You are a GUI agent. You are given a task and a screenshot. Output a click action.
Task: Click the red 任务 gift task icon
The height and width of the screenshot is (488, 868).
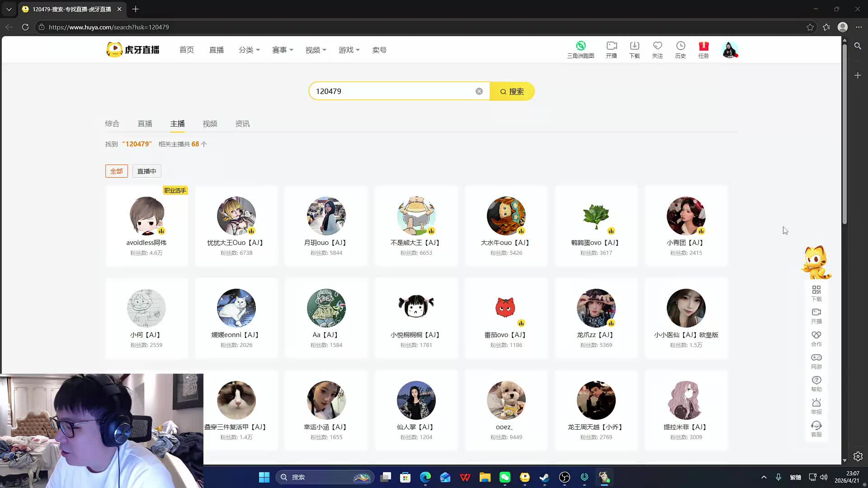[703, 49]
